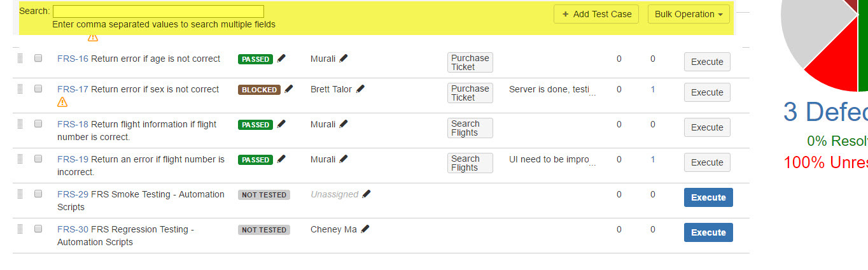Grab drag handle of FRS-18 row
This screenshot has width=868, height=270.
tap(20, 124)
